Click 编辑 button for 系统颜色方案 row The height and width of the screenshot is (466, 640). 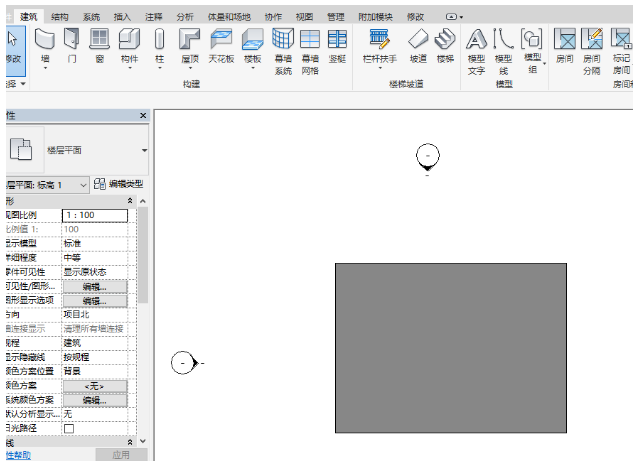pyautogui.click(x=95, y=400)
